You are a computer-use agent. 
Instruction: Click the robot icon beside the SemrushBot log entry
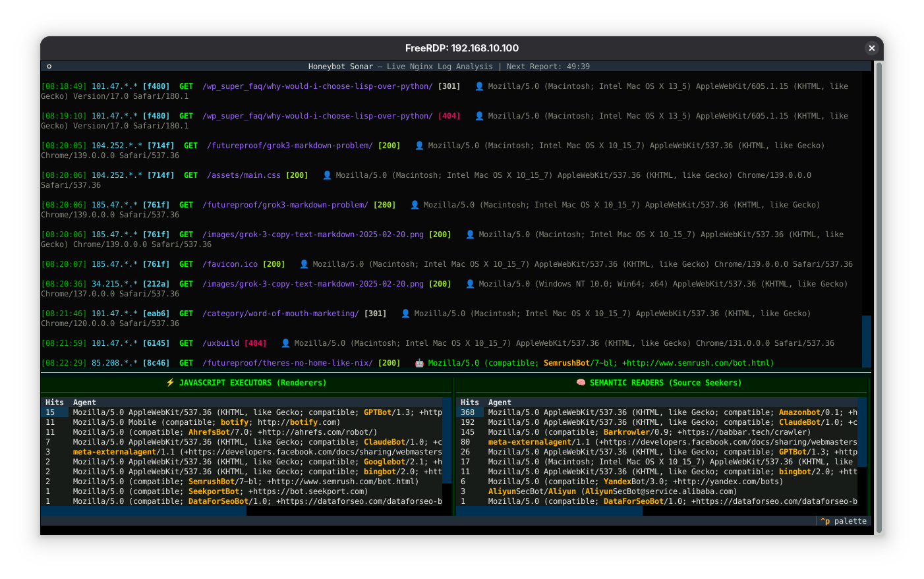click(420, 362)
